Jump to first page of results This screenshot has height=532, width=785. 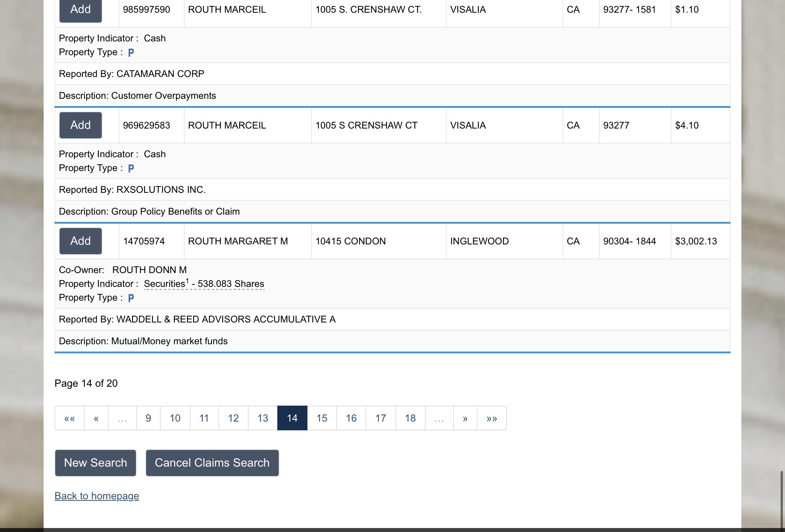coord(69,418)
